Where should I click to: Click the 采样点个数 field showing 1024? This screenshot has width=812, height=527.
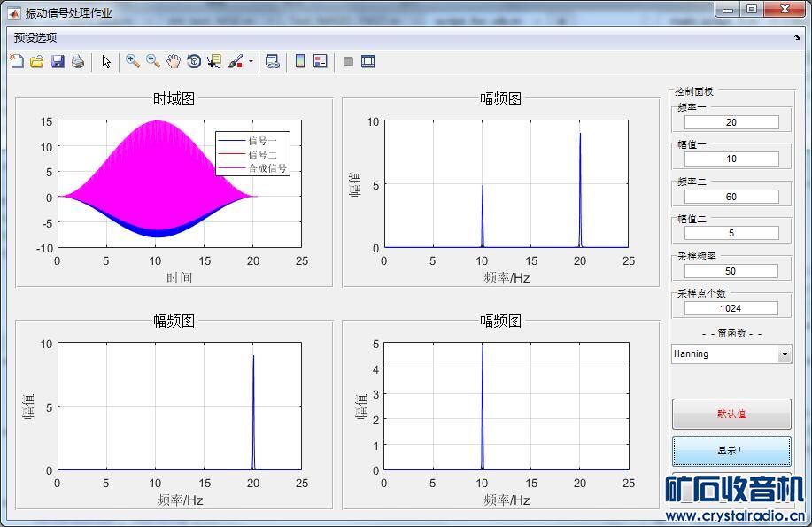point(731,308)
